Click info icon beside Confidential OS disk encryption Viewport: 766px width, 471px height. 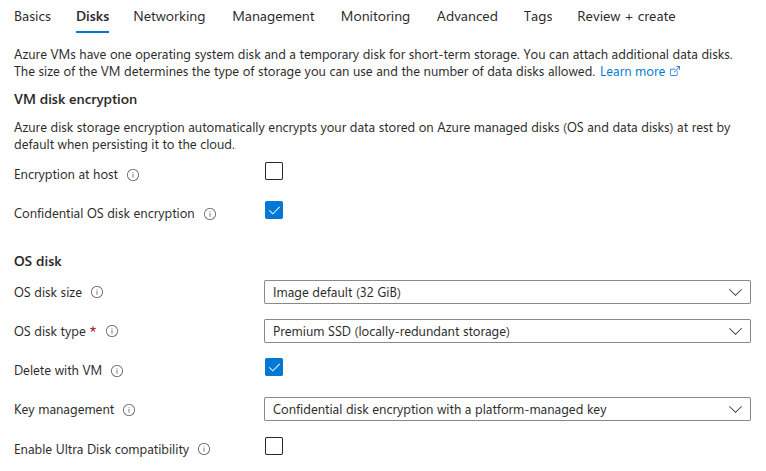pos(210,214)
